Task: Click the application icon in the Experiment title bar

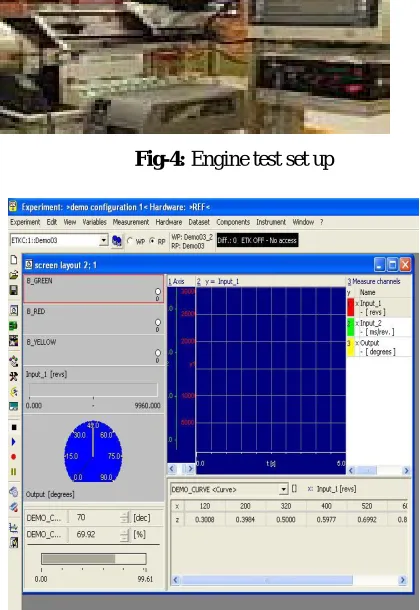Action: 13,206
